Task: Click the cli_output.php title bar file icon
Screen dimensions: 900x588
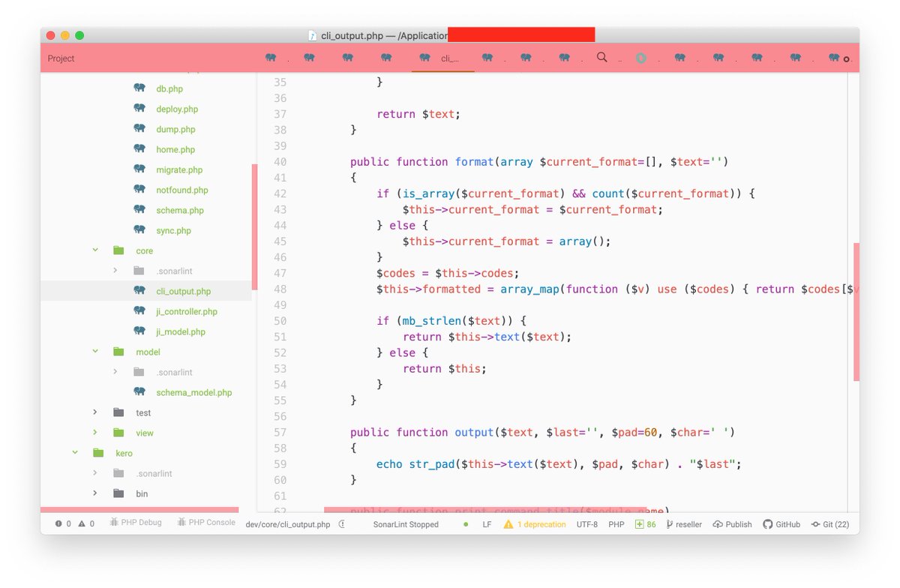Action: pyautogui.click(x=313, y=35)
